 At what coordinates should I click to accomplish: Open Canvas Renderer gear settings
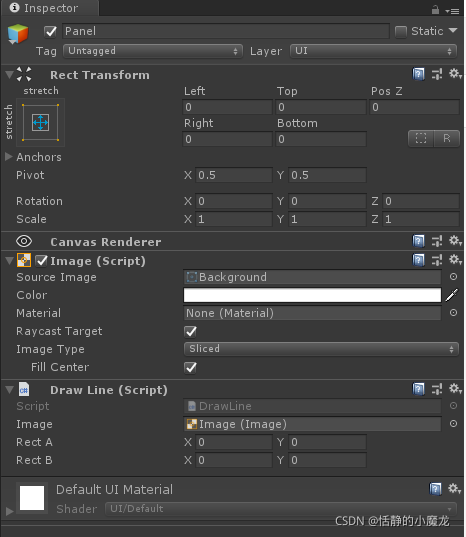point(455,241)
